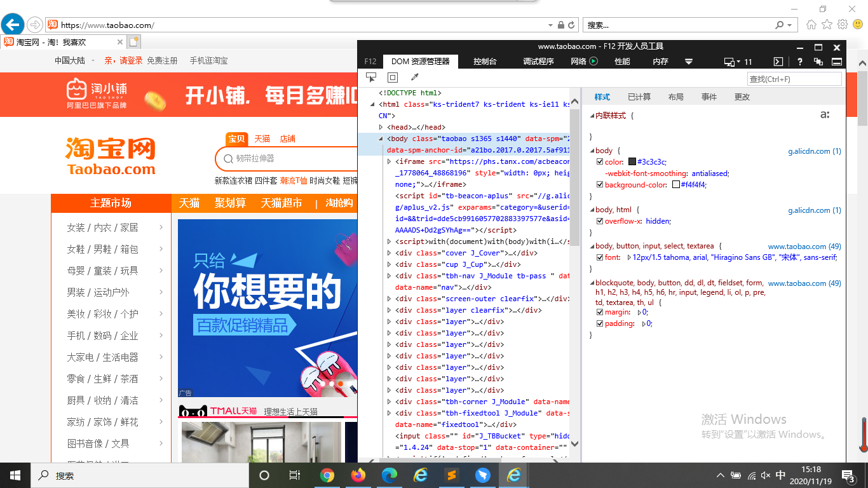Open Microsoft Edge from the taskbar
This screenshot has width=868, height=488.
point(390,475)
